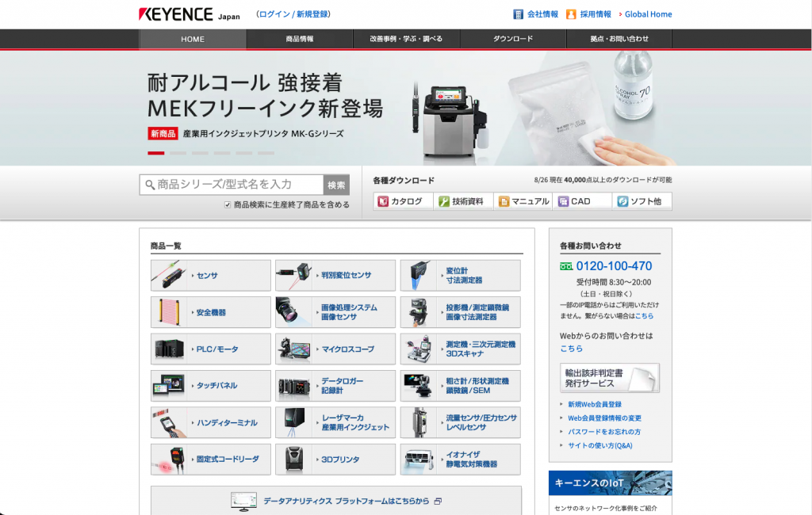Open the ダウンロード menu
This screenshot has width=812, height=515.
click(x=513, y=39)
